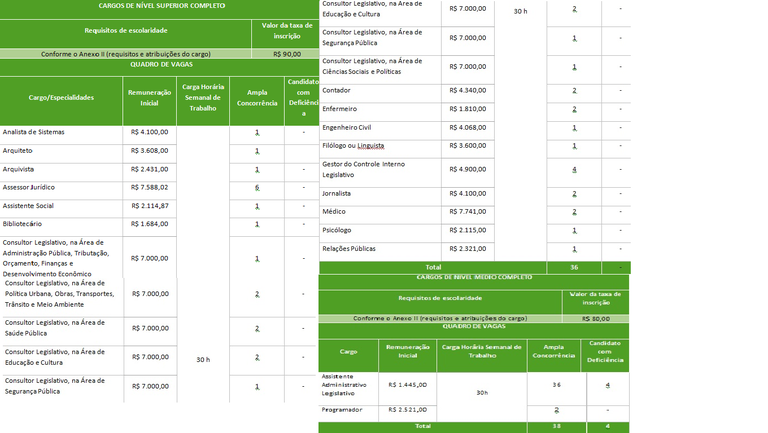Viewport: 768px width, 433px height.
Task: Select the Arquiteto salary R$ 3.608,00
Action: [x=149, y=151]
